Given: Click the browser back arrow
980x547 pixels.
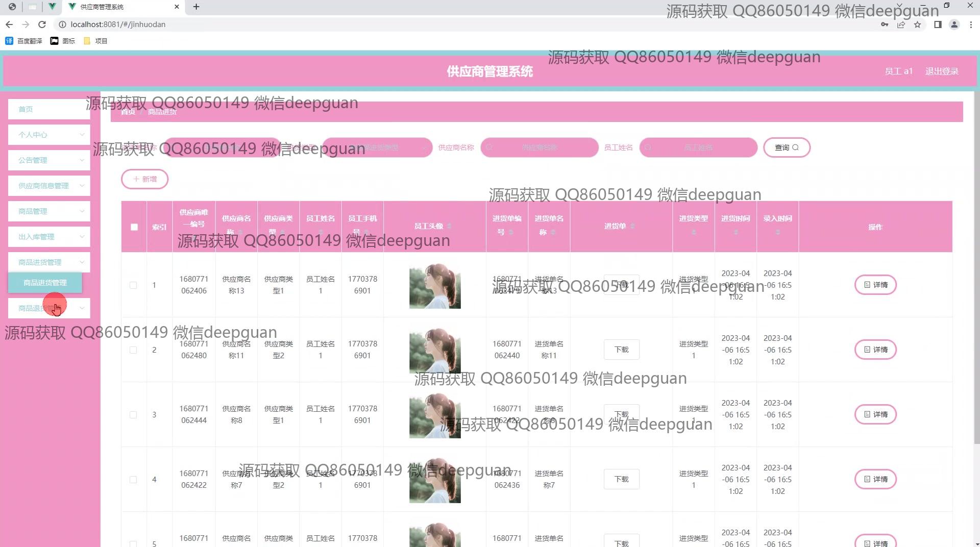Looking at the screenshot, I should pyautogui.click(x=9, y=24).
